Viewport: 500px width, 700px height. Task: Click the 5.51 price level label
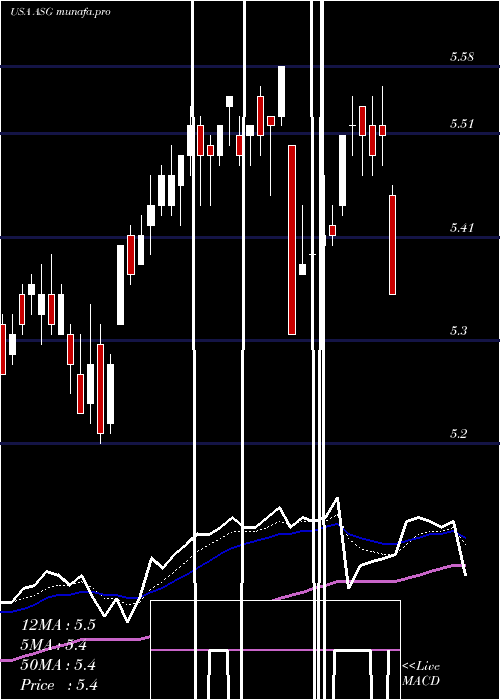(462, 124)
